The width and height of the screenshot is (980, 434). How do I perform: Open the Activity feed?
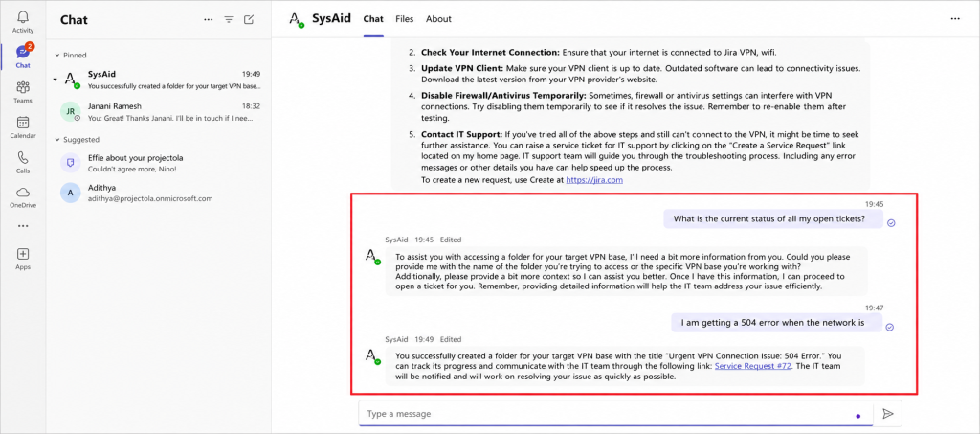point(23,22)
